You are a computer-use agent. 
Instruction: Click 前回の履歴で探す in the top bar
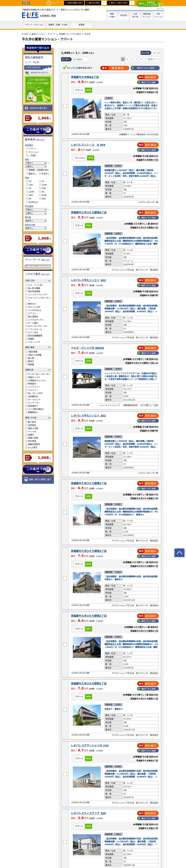pyautogui.click(x=74, y=3)
